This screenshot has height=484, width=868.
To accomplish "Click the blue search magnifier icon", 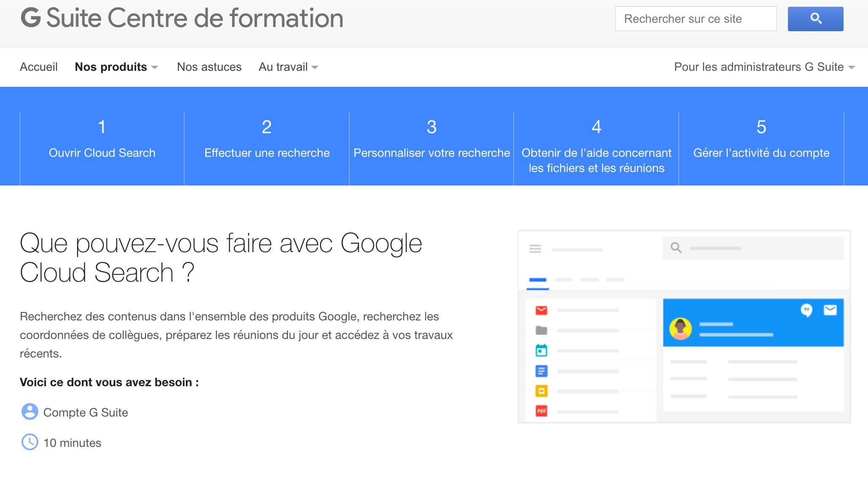I will pyautogui.click(x=815, y=19).
